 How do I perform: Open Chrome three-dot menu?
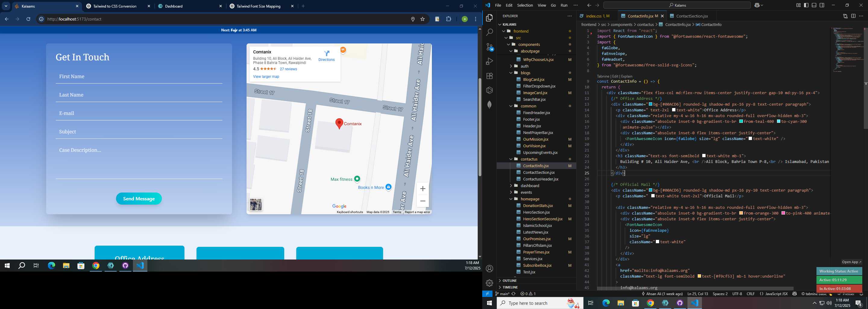point(476,19)
